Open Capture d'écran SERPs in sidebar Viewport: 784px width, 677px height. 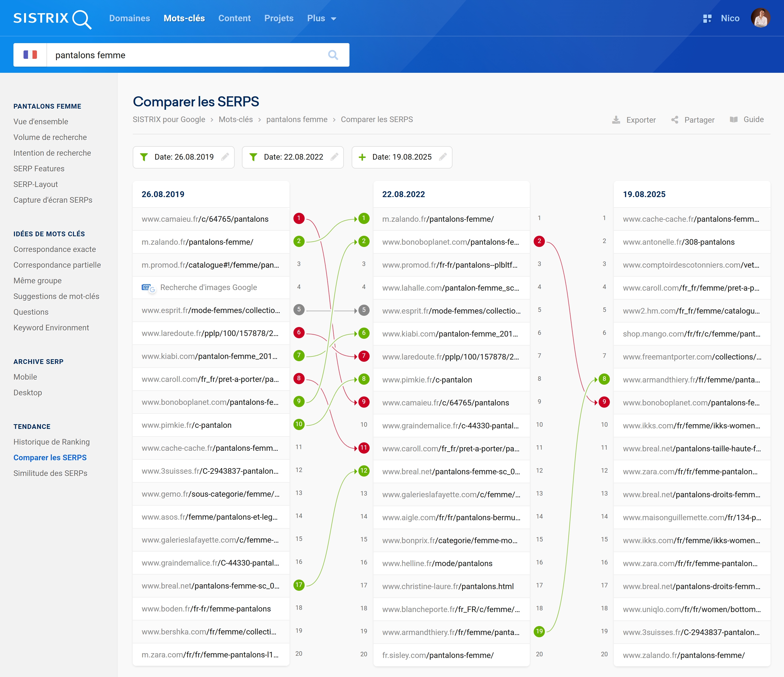coord(53,200)
